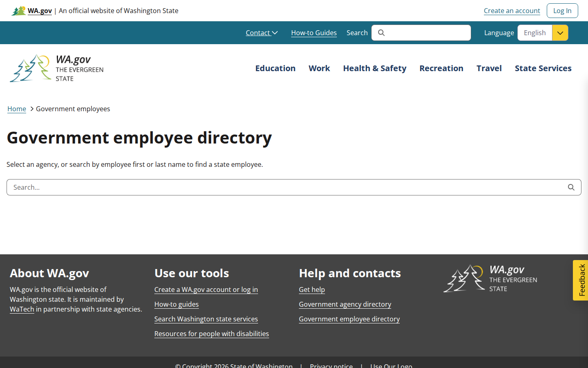Screen dimensions: 588x368
Task: Focus the header site search field
Action: [x=421, y=33]
